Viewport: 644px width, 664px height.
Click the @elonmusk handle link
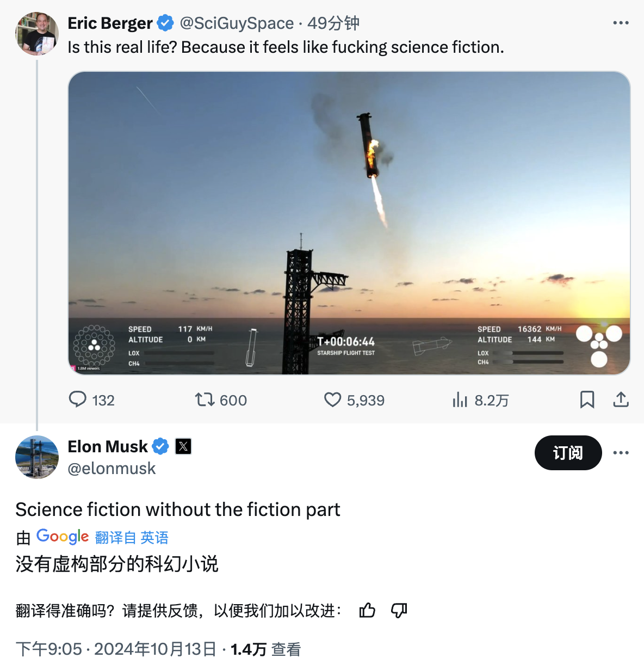tap(112, 469)
